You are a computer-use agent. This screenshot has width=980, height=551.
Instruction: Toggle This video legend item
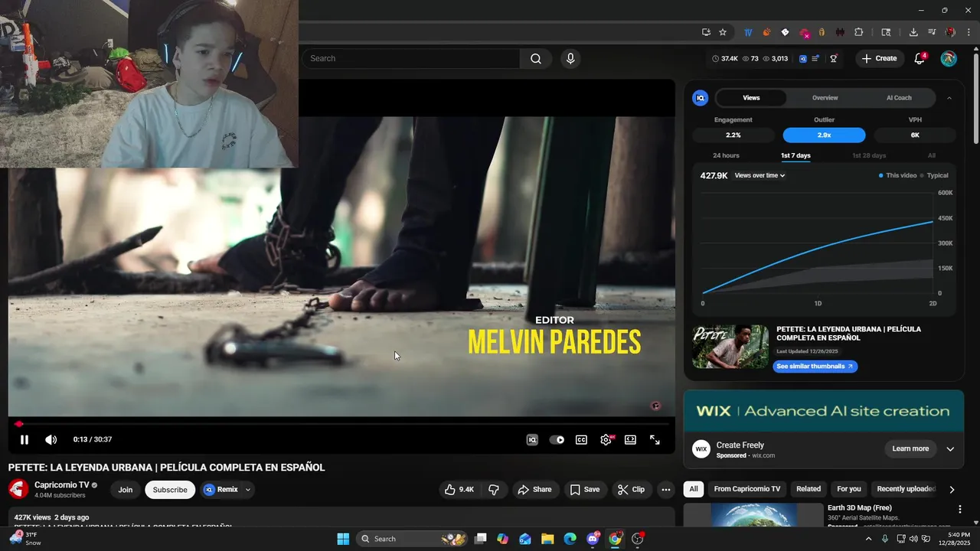point(897,175)
